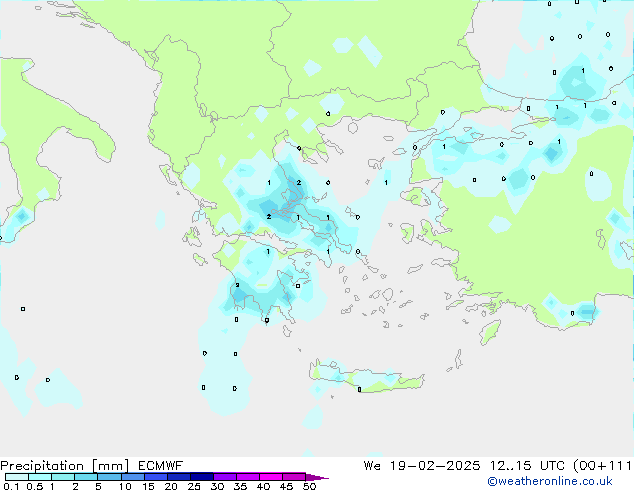Click the "12..15 UTC" time text
The image size is (634, 490).
click(526, 466)
